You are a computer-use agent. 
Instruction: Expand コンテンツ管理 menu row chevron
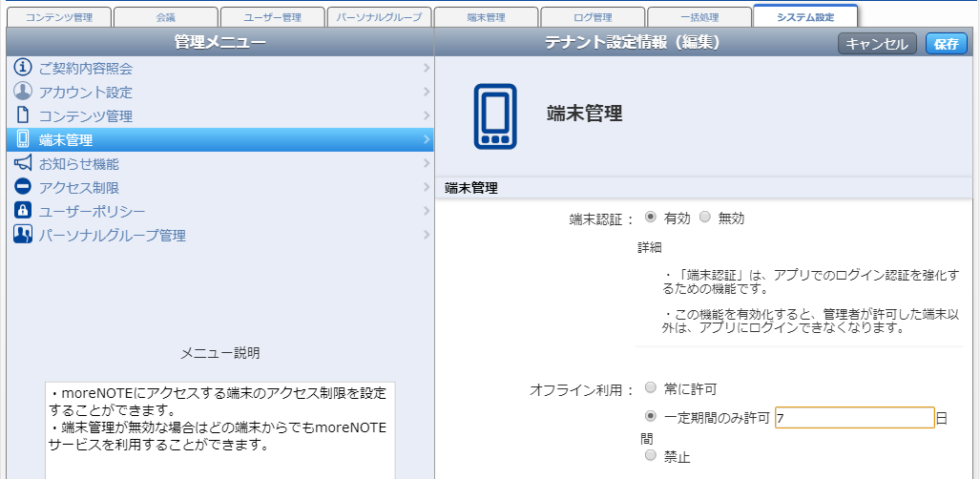pos(427,115)
